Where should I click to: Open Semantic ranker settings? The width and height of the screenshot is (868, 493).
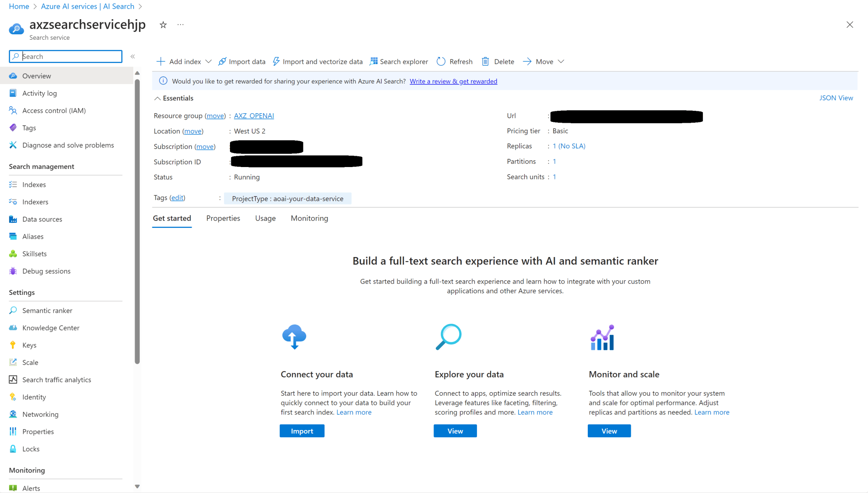(x=47, y=310)
